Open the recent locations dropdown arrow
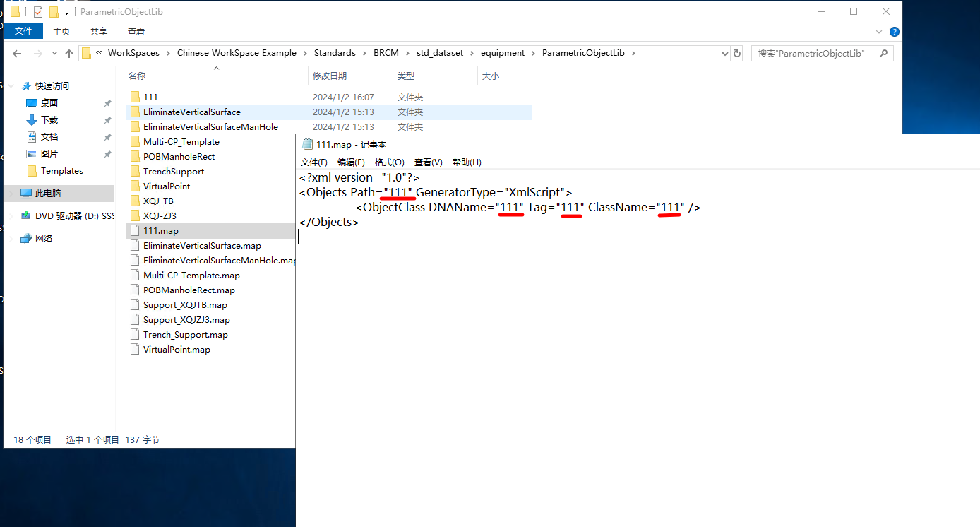Viewport: 980px width, 527px height. [x=54, y=54]
